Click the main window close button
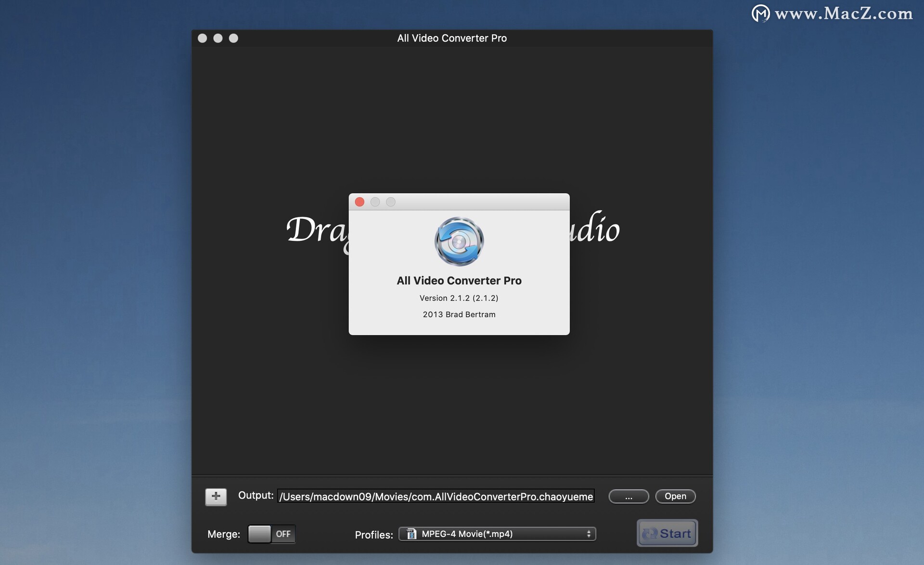924x565 pixels. 203,38
